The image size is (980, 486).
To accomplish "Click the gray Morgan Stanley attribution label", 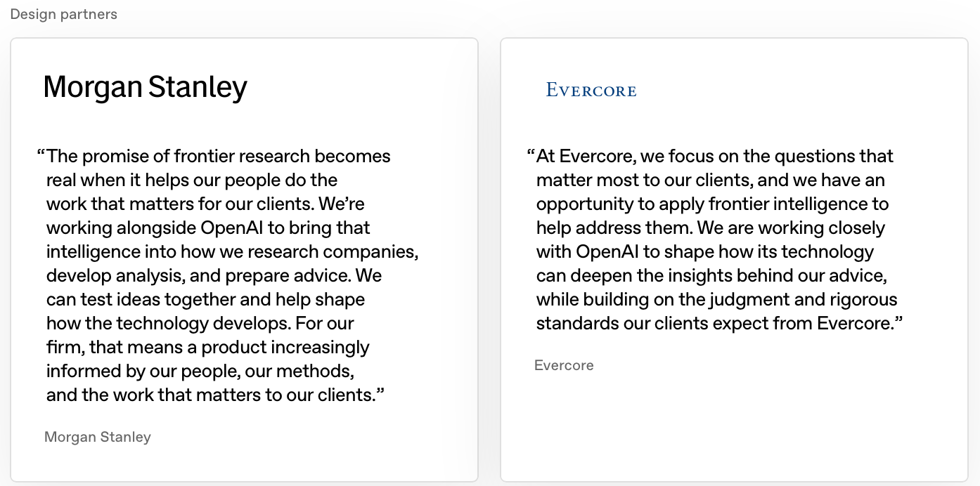I will click(98, 437).
